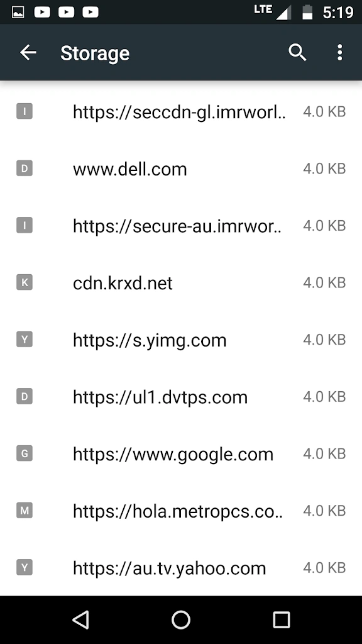Tap the first YouTube notification icon
Viewport: 362px width, 644px height.
click(42, 13)
